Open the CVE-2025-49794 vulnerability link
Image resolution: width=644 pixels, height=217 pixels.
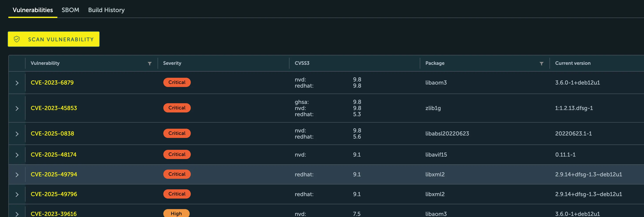tap(54, 174)
